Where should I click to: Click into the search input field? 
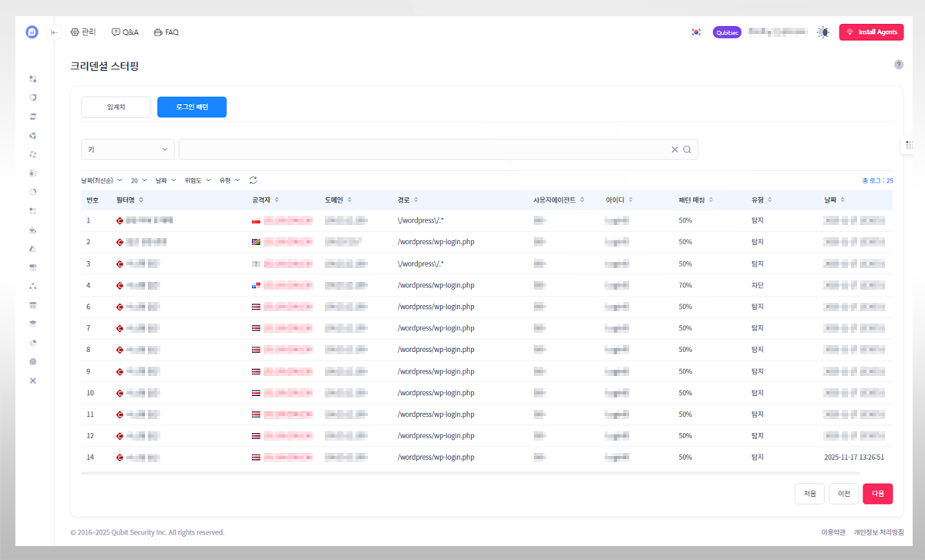coord(424,149)
